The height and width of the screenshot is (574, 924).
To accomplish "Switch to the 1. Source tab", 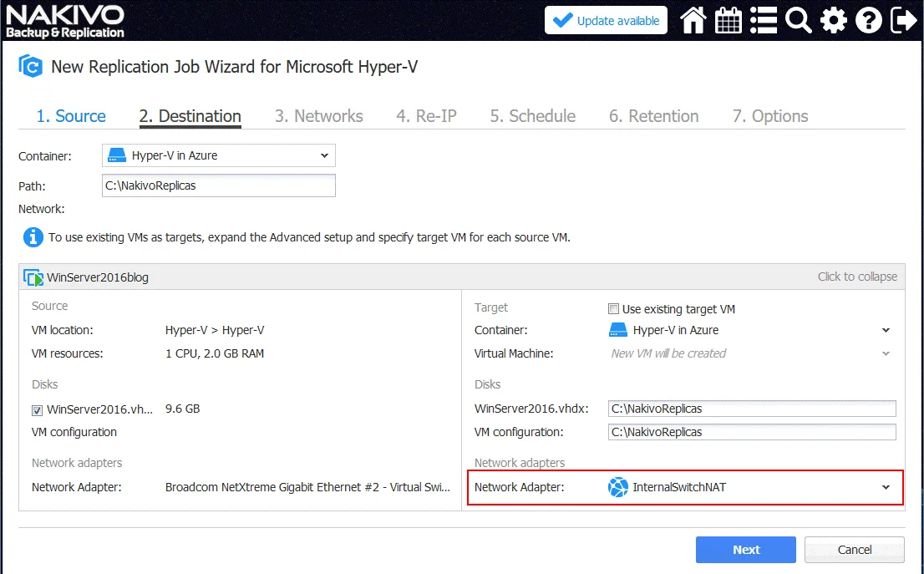I will 71,116.
